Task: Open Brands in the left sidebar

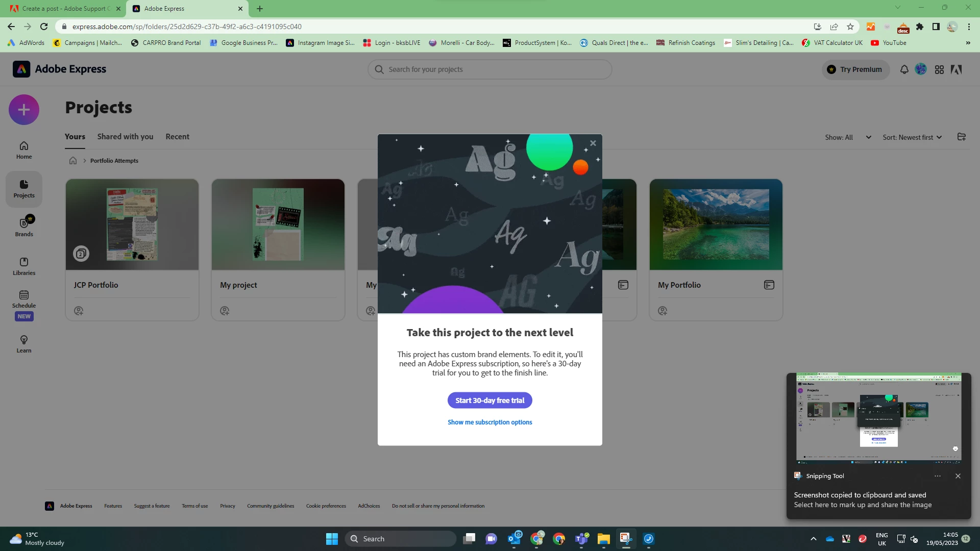Action: point(24,227)
